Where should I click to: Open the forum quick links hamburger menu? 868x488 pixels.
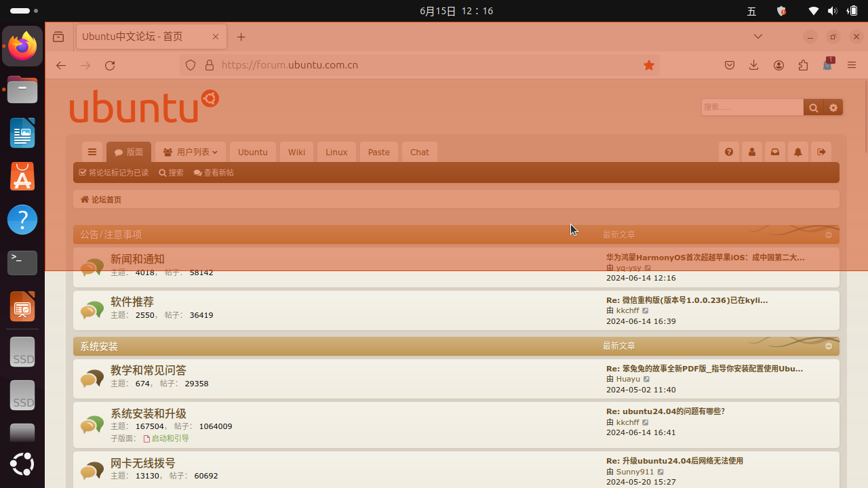click(92, 152)
